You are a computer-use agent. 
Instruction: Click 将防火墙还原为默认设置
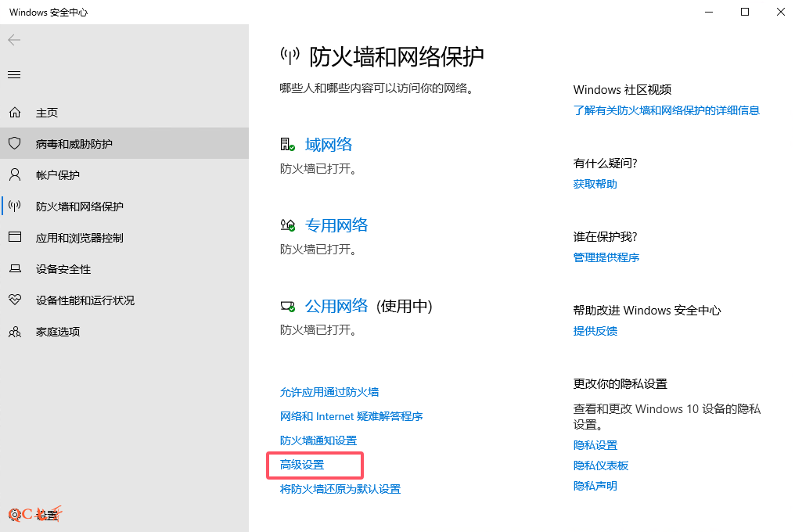(x=340, y=489)
